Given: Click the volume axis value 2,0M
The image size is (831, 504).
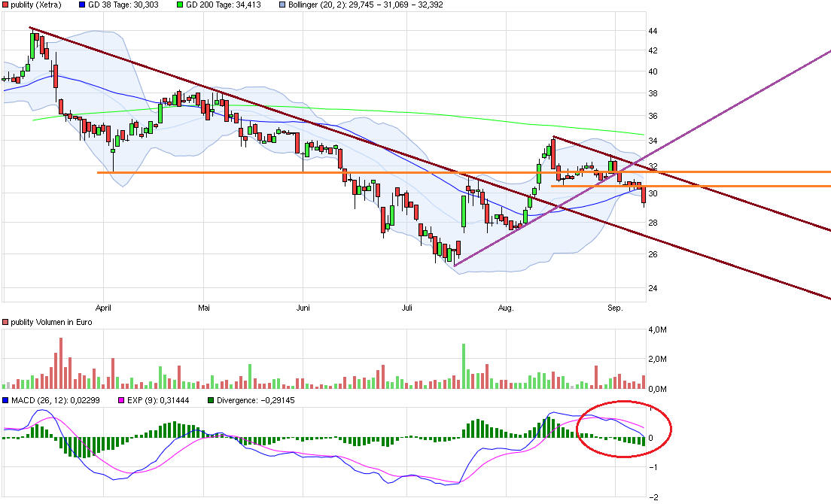Looking at the screenshot, I should (657, 360).
